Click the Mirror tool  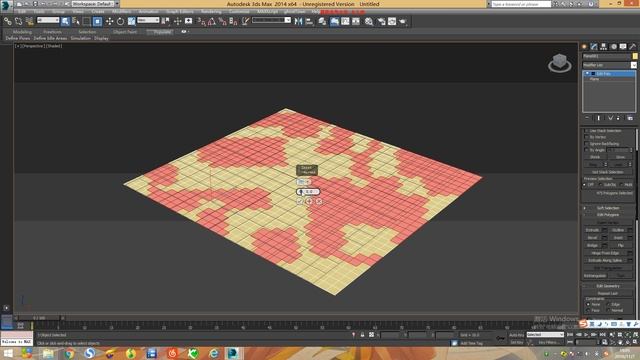click(x=299, y=21)
